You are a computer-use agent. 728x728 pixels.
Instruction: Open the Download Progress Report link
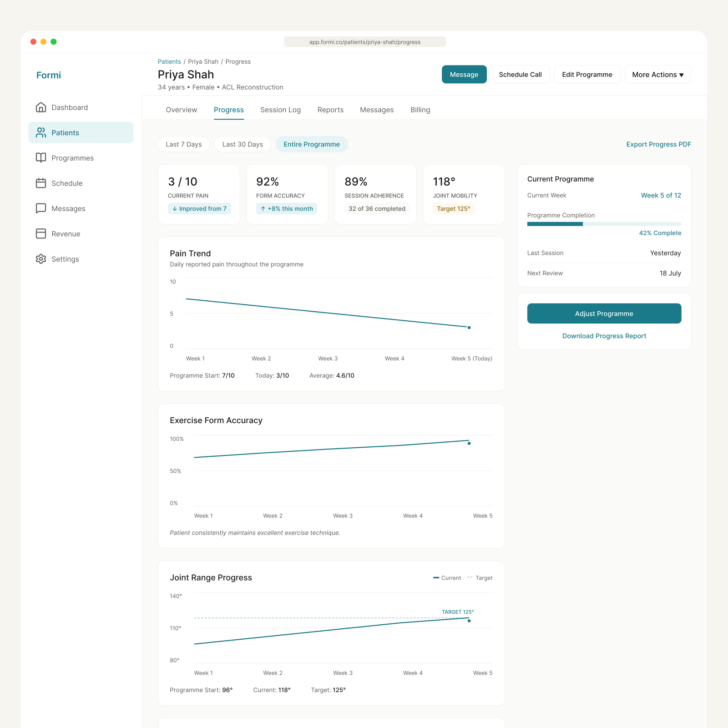(x=604, y=336)
